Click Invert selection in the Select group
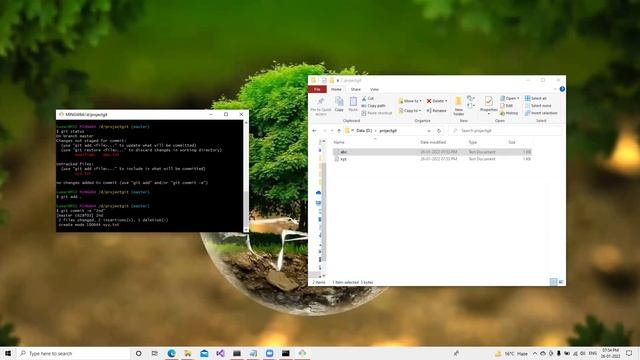 541,113
